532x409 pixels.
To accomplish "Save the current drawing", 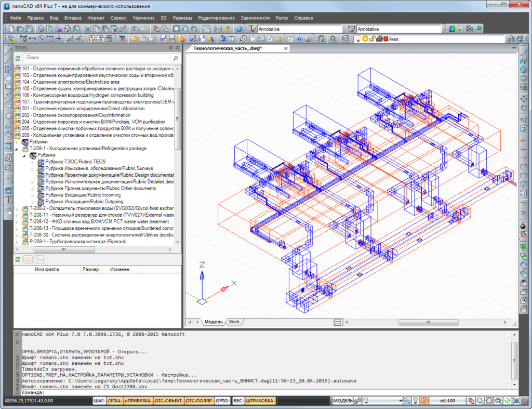I will point(30,29).
